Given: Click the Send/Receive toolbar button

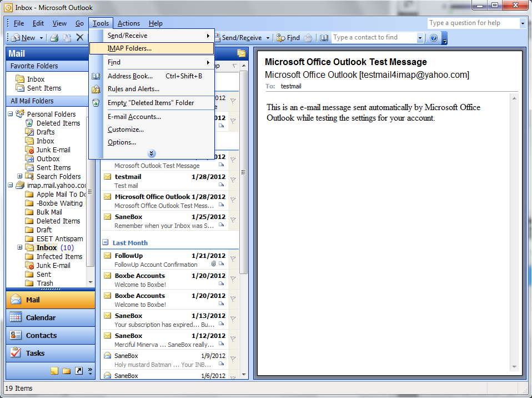Looking at the screenshot, I should 239,38.
